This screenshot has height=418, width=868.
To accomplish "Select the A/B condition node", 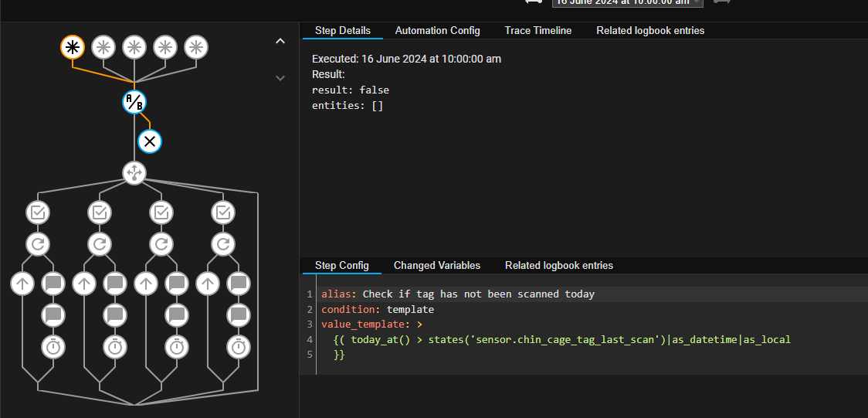I will tap(134, 101).
